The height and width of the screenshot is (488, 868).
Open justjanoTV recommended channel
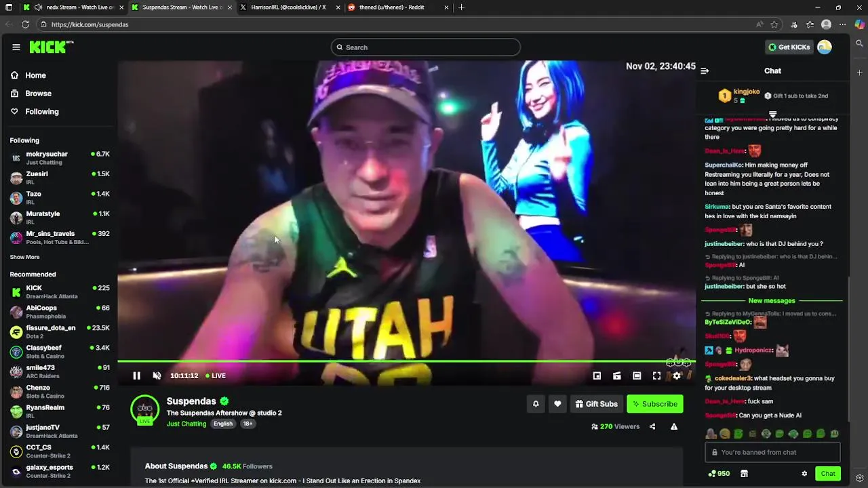click(x=60, y=431)
